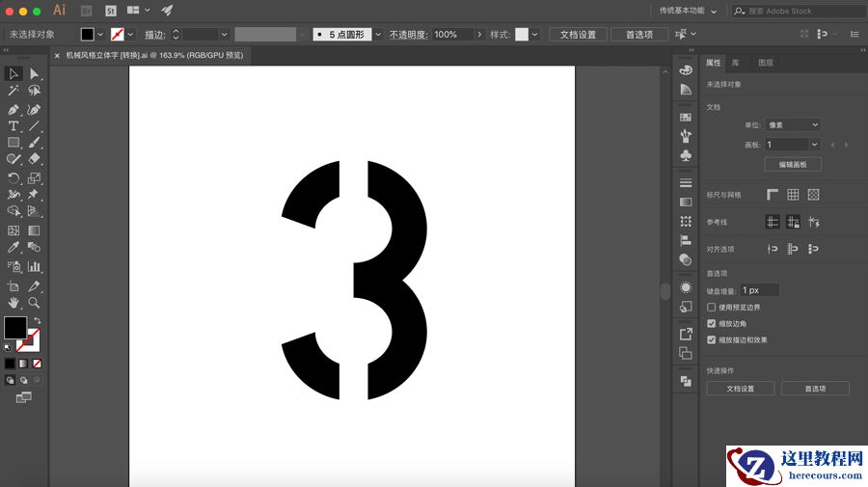Switch to the 属性 tab
The width and height of the screenshot is (868, 487).
pyautogui.click(x=713, y=63)
